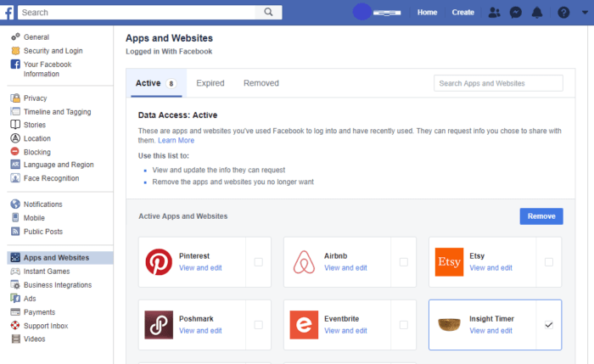Click View and edit under Airbnb
Viewport: 594px width, 364px height.
pyautogui.click(x=345, y=268)
